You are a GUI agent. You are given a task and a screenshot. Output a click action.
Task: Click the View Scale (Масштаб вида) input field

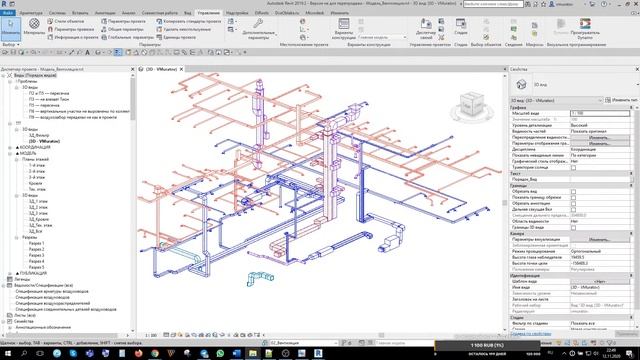tap(600, 113)
